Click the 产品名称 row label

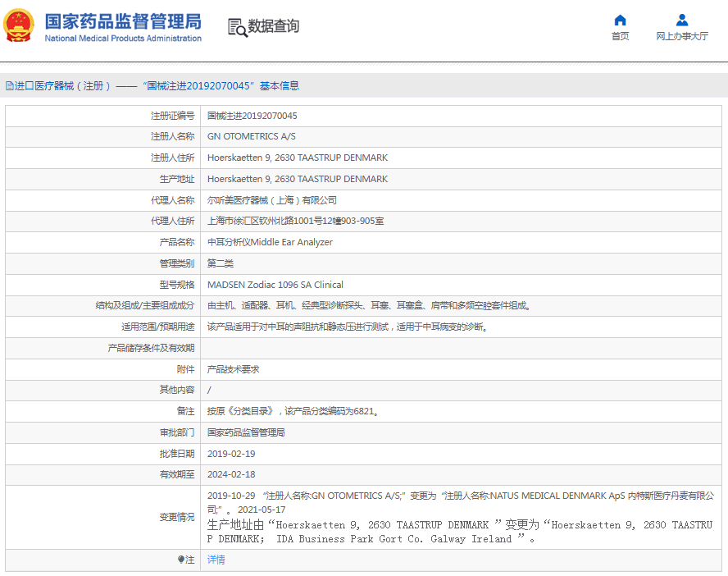[177, 243]
